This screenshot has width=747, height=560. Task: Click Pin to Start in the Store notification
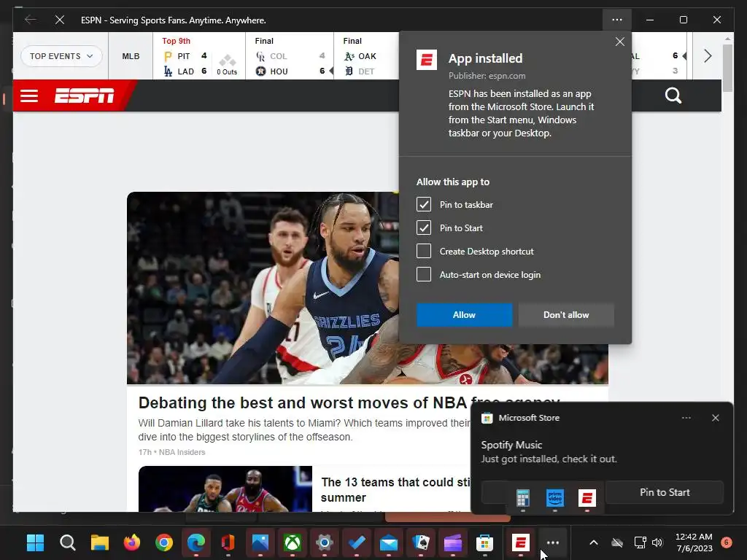[x=665, y=492]
